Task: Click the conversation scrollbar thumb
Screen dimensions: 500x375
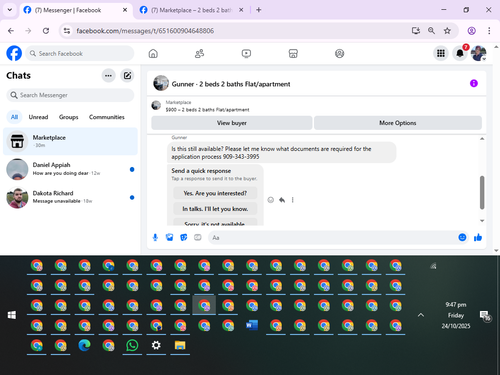Action: tap(482, 193)
